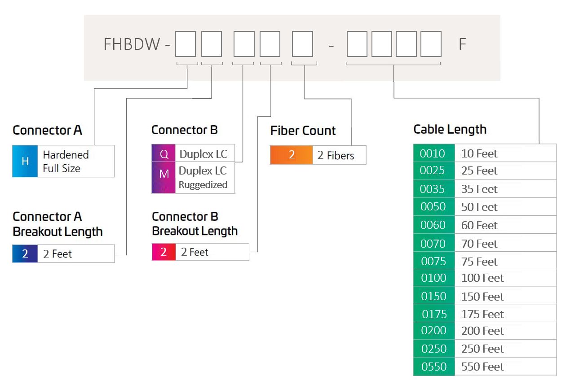The width and height of the screenshot is (588, 380).
Task: Click the "Connector B Breakout Length" heading
Action: coord(195,224)
